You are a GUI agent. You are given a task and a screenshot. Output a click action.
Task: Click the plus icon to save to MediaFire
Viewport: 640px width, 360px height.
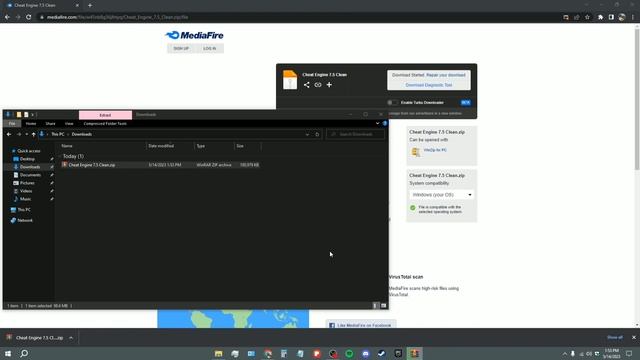(x=329, y=85)
